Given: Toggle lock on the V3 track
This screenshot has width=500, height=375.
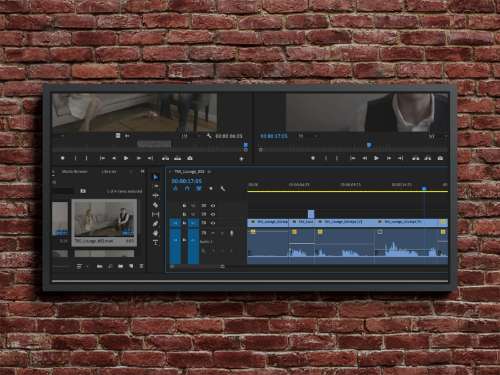Looking at the screenshot, I should tap(184, 206).
